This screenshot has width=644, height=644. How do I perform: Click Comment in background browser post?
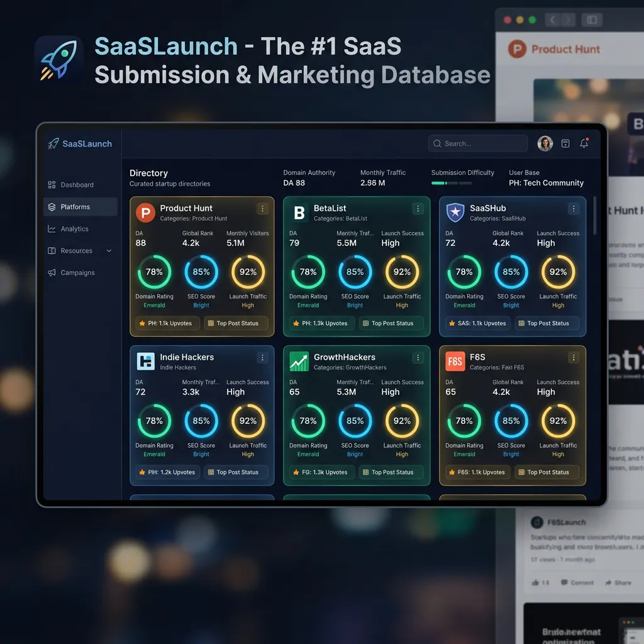[577, 582]
